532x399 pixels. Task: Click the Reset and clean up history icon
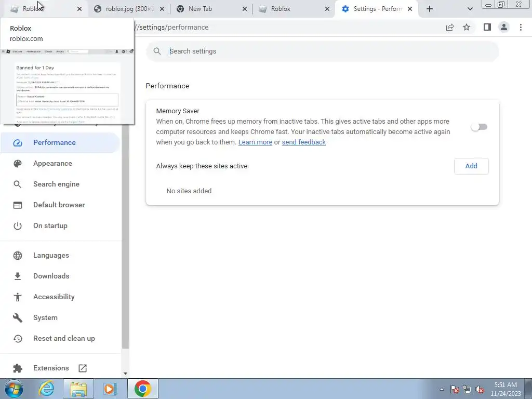[18, 339]
